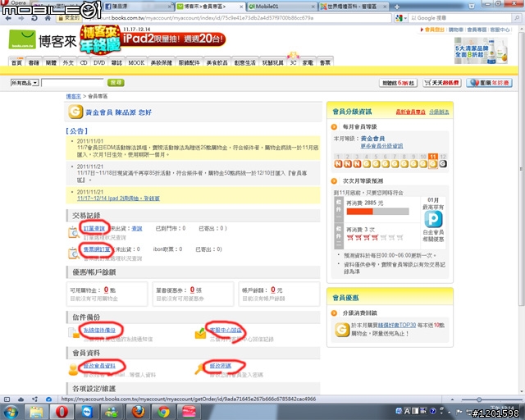The width and height of the screenshot is (525, 420).
Task: Open the MOOK navigation tab
Action: point(136,62)
